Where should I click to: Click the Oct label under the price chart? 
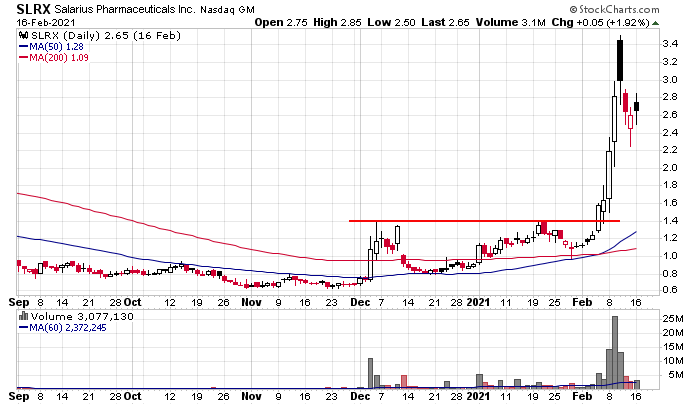(133, 302)
